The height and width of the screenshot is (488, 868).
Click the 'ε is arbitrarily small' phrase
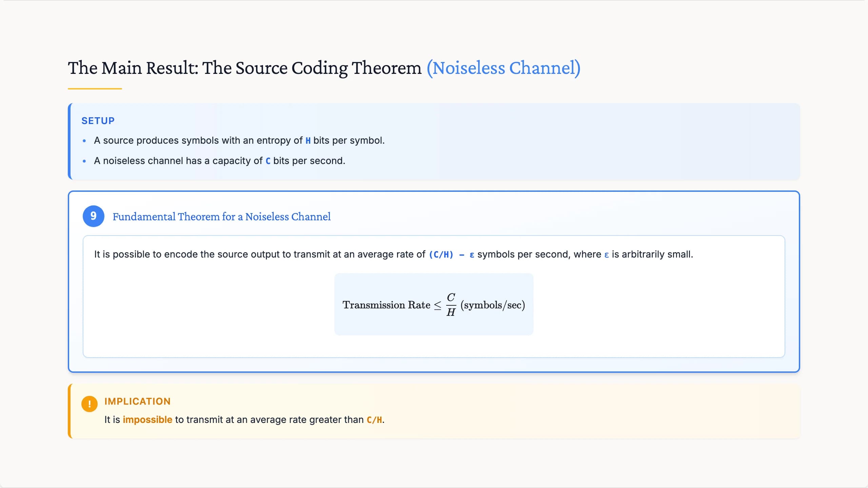pos(649,254)
